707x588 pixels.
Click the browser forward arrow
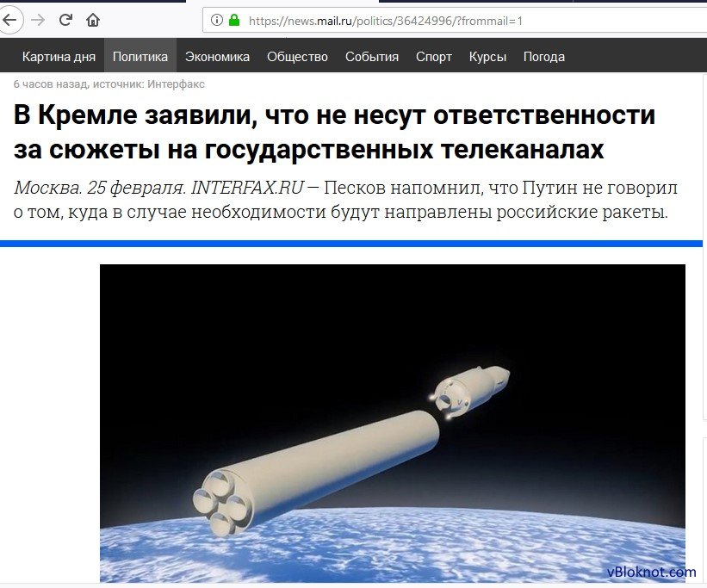click(39, 20)
